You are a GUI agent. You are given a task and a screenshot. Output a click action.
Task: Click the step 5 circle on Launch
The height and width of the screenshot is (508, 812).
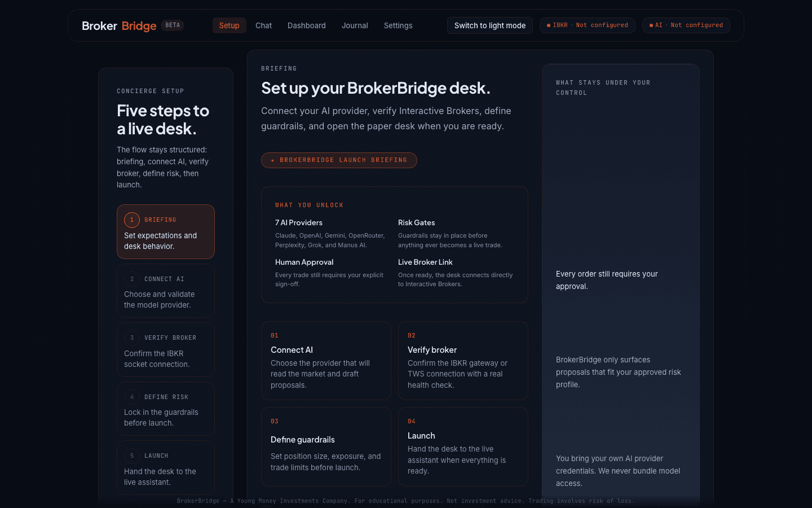(x=132, y=456)
